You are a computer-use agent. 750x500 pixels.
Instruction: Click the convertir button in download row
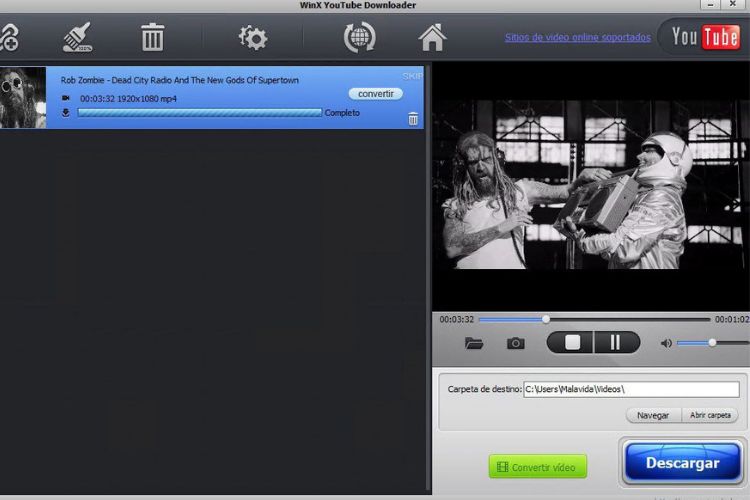point(375,94)
